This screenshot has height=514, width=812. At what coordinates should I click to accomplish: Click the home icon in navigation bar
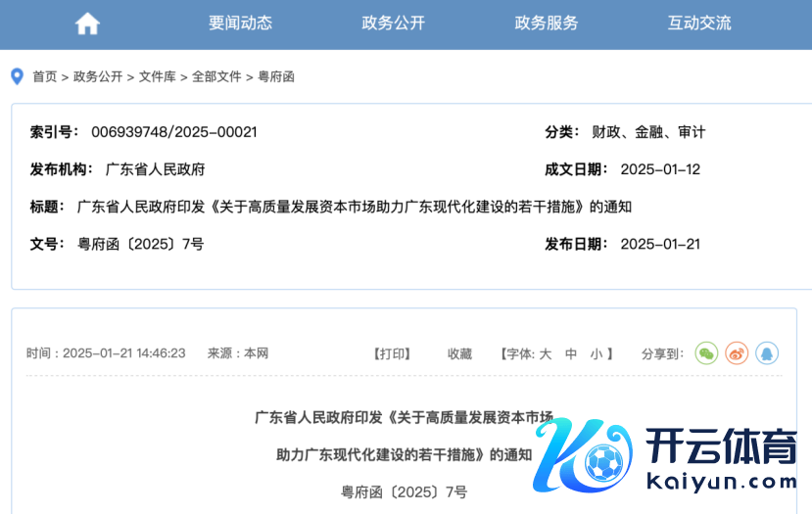click(87, 23)
